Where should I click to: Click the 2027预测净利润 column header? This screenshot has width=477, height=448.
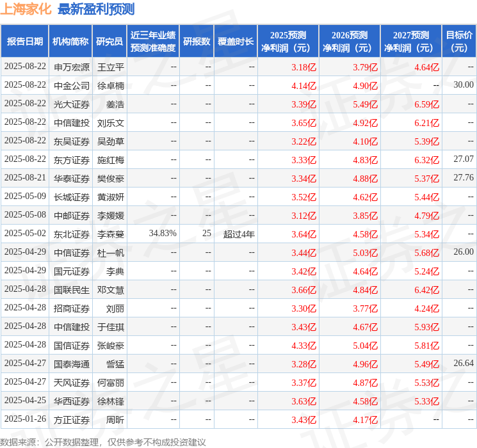[411, 41]
